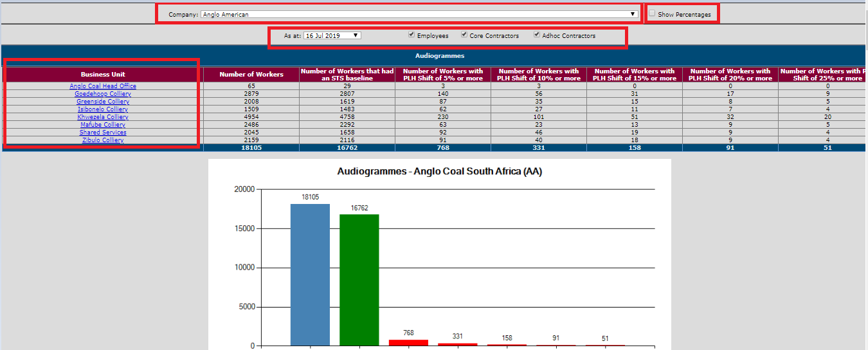Open the Isibonelo Colliery link

(103, 109)
